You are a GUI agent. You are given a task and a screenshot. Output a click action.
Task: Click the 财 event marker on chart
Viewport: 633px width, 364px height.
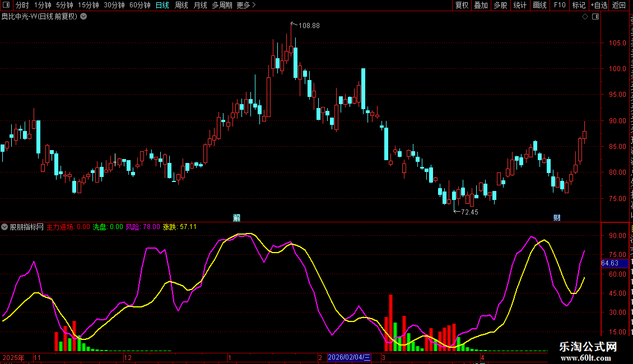click(557, 218)
